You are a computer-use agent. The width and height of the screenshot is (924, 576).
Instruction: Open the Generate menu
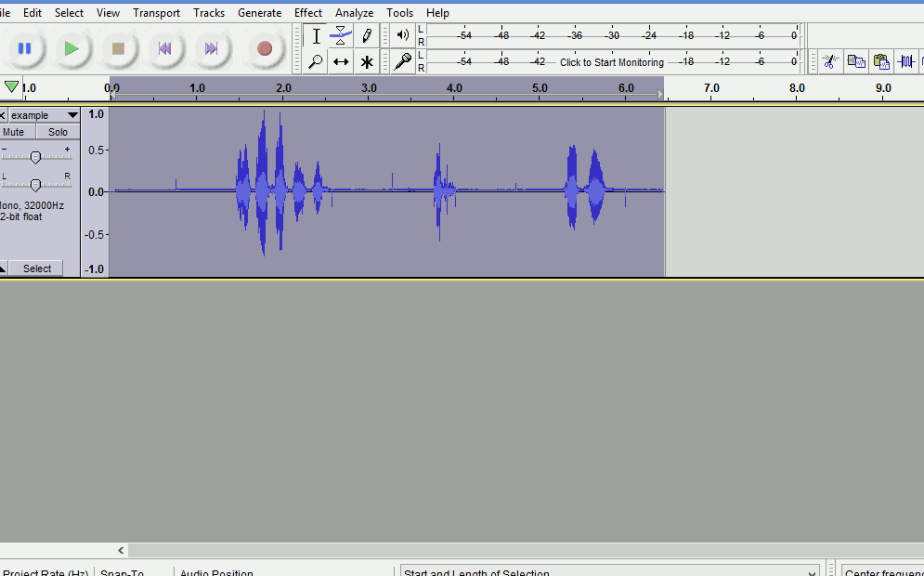259,12
